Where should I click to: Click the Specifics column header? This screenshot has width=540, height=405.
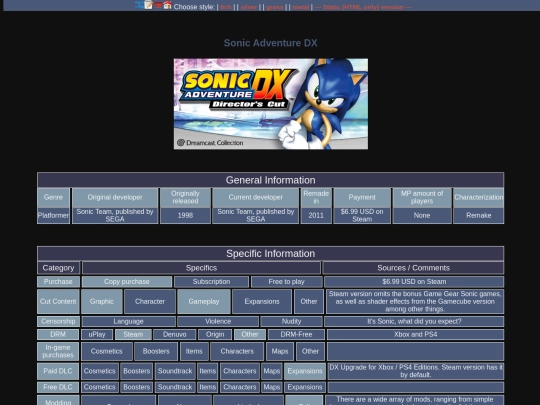(x=201, y=268)
